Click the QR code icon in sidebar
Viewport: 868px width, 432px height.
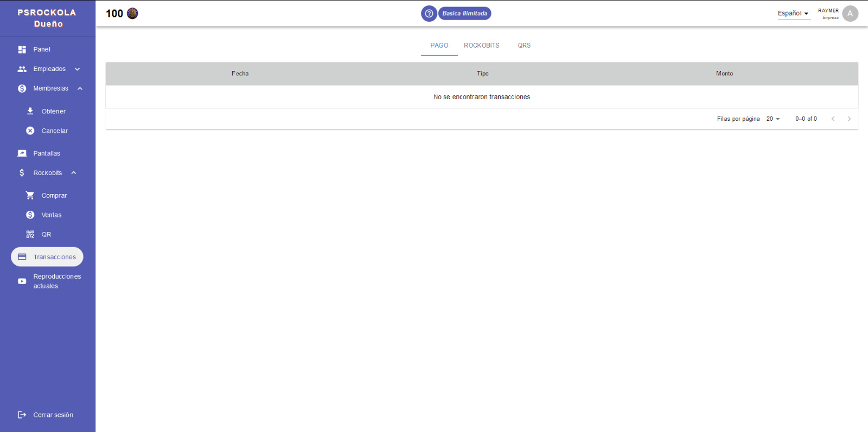(30, 235)
